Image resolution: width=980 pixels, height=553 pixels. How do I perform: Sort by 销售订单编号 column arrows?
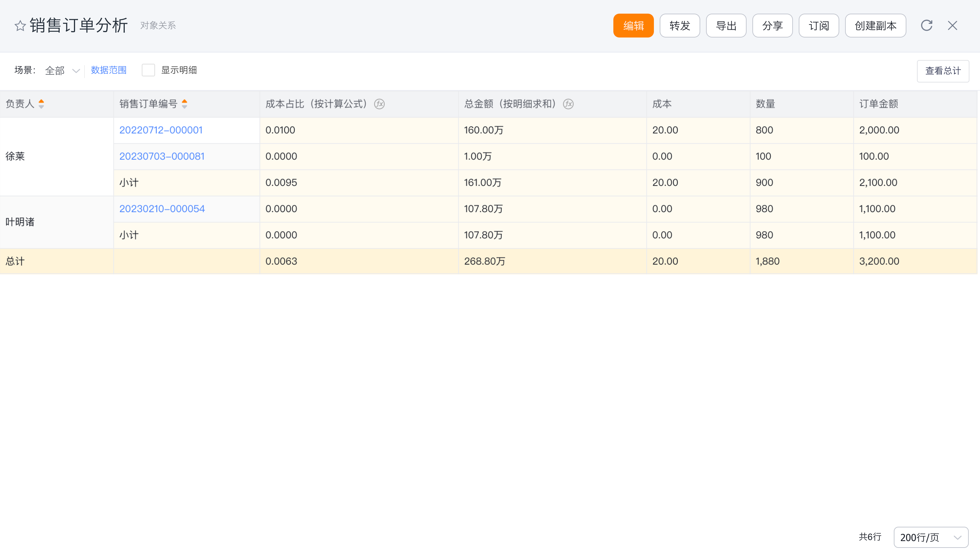(184, 104)
